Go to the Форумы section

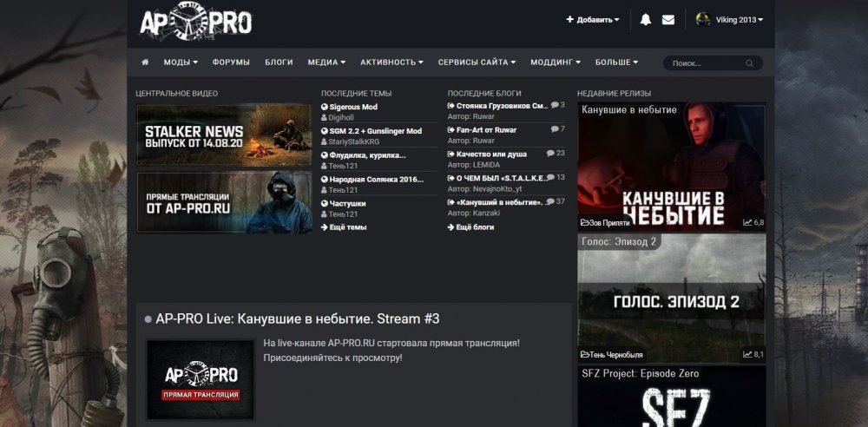click(x=231, y=62)
